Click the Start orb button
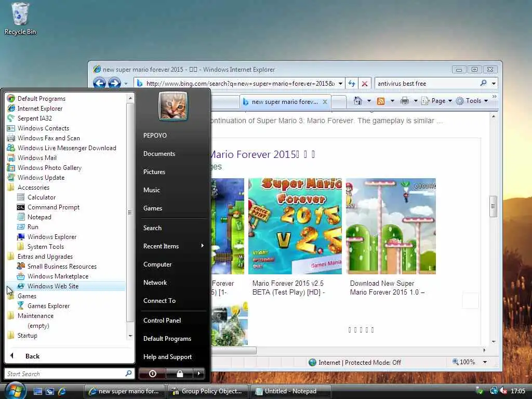 15,391
